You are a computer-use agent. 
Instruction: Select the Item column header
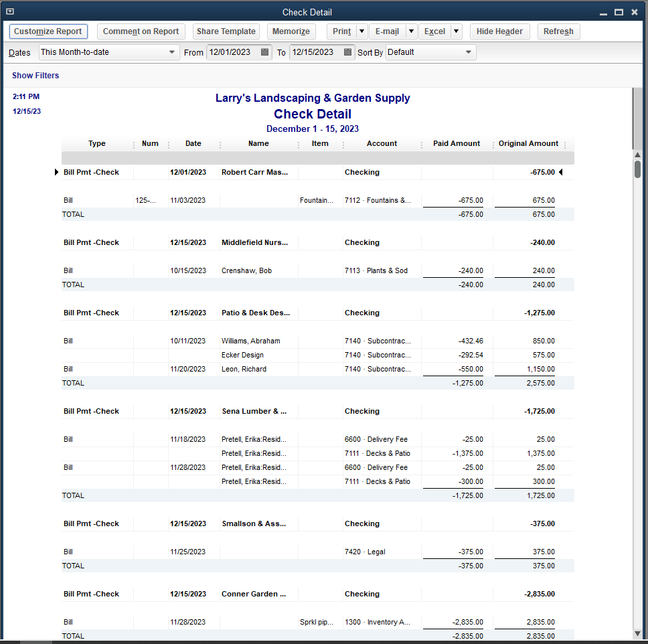[x=320, y=143]
